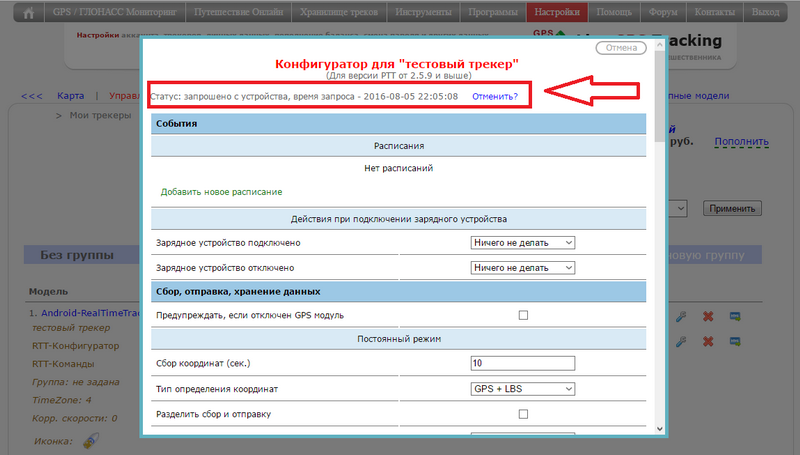This screenshot has height=455, width=800.
Task: Click the wrench icon in second row
Action: click(681, 342)
